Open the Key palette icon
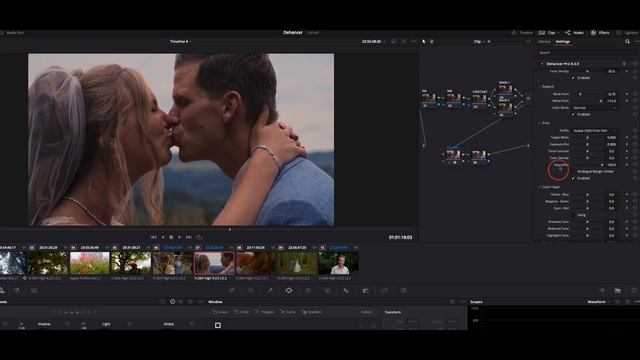Screen dimensions: 640x360 click(x=365, y=291)
